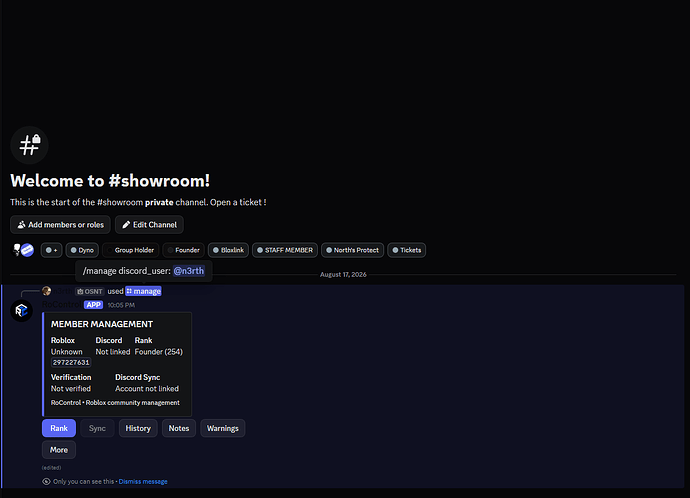Click the Dyno role chip

[82, 250]
